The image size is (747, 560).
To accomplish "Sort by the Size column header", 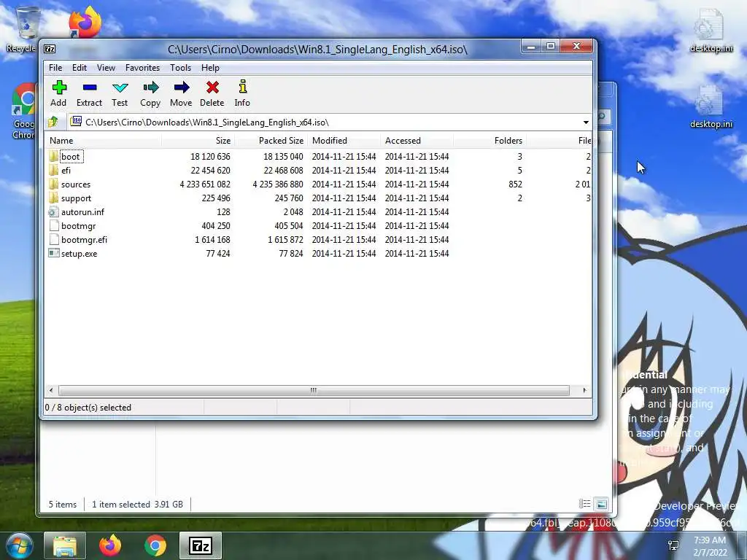I will coord(198,141).
